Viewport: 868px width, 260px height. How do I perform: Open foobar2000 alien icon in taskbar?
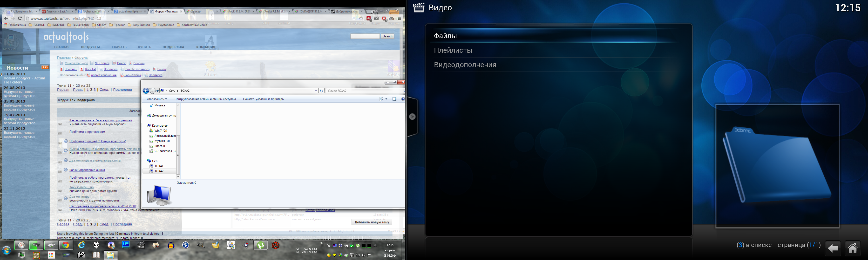pyautogui.click(x=96, y=245)
